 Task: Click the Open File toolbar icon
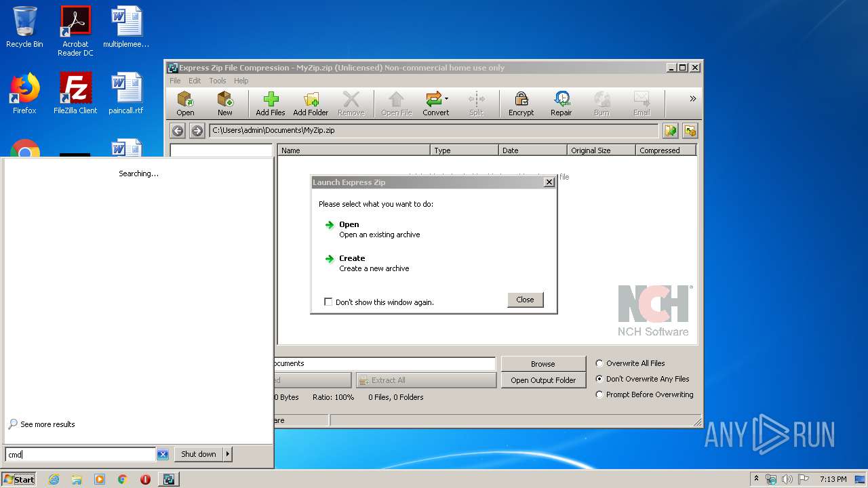click(397, 104)
